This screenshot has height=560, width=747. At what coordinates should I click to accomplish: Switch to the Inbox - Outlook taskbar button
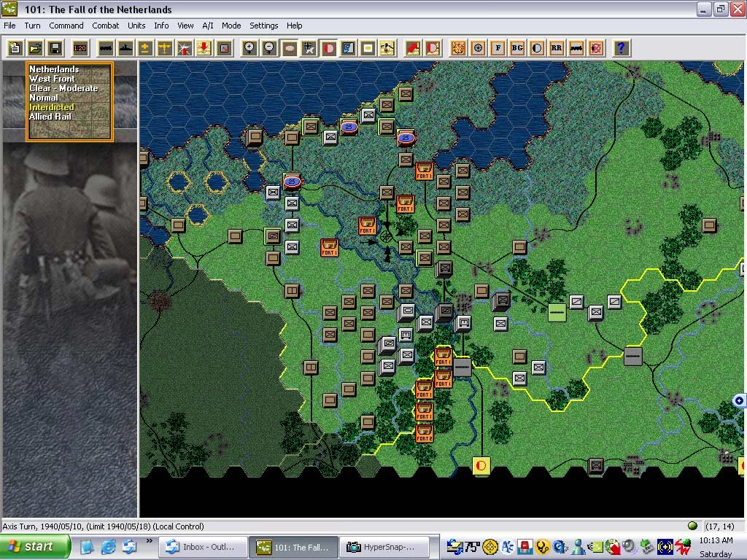coord(203,547)
